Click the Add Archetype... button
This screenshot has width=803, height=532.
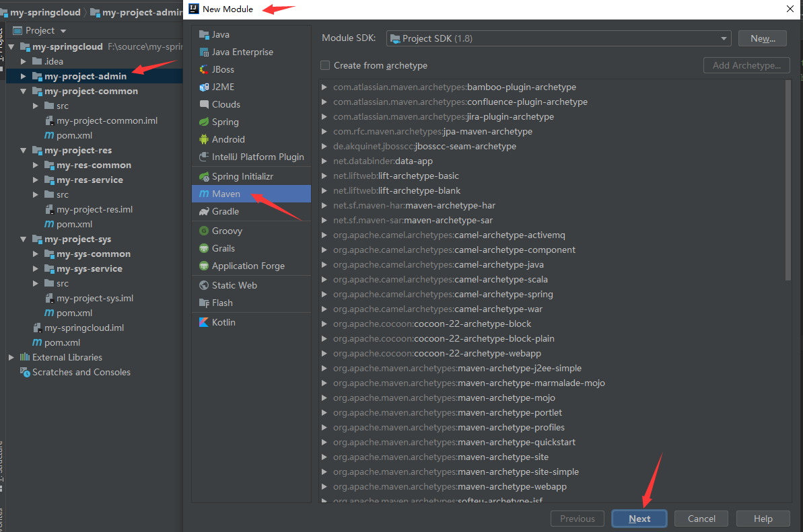tap(746, 65)
